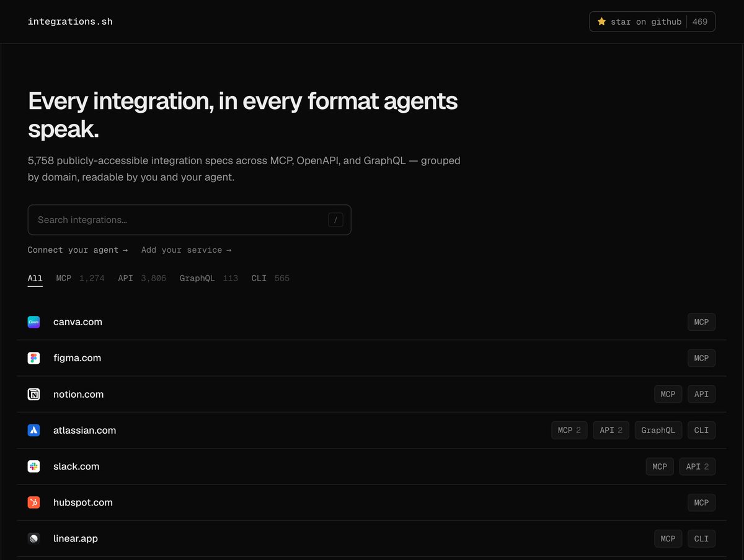Click the canva.com logo icon
Image resolution: width=744 pixels, height=560 pixels.
click(x=33, y=322)
